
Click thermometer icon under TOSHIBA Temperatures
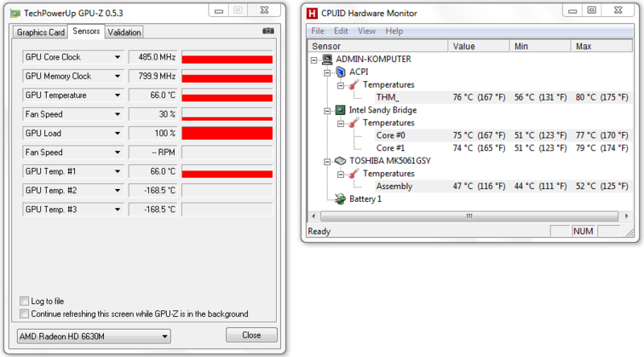tap(353, 174)
